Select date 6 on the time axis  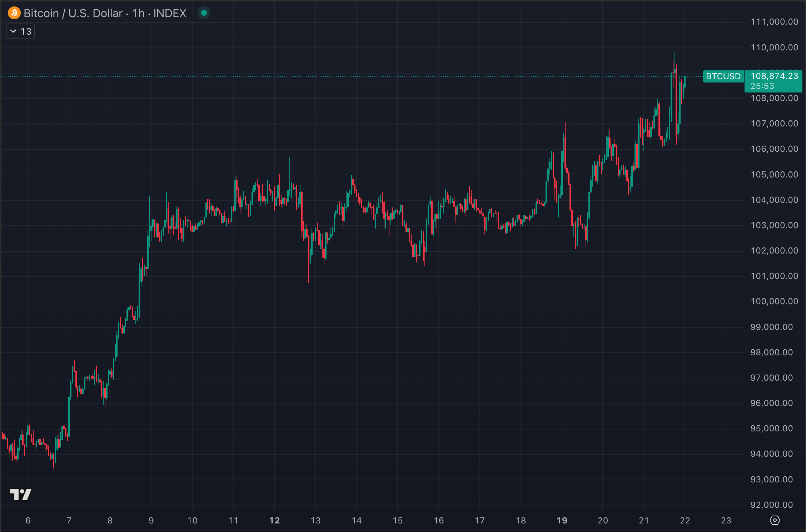(x=28, y=521)
